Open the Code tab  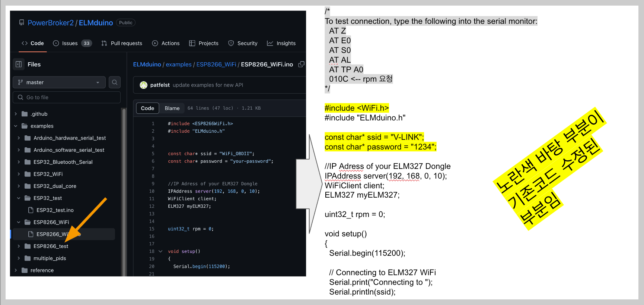[33, 43]
